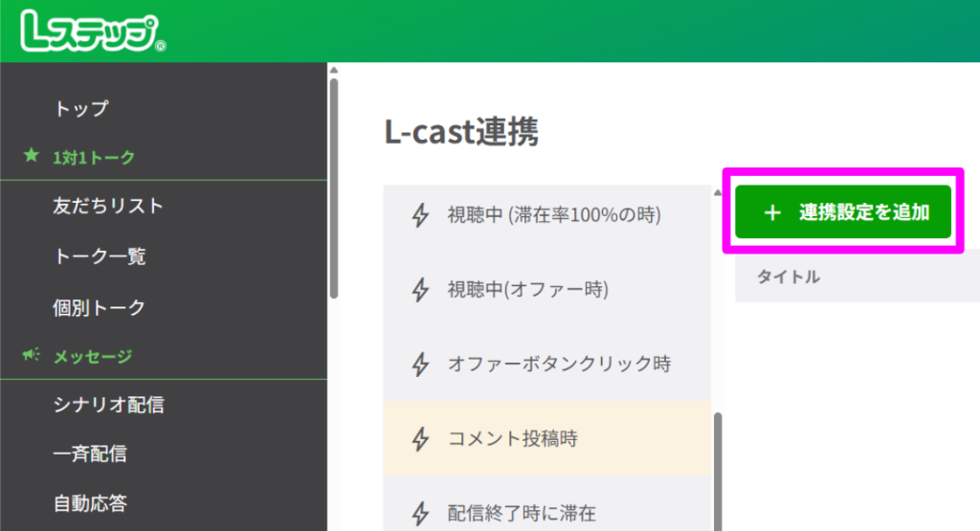Click lightning icon next to コメント投稿時
Viewport: 980px width, 531px height.
click(x=419, y=439)
